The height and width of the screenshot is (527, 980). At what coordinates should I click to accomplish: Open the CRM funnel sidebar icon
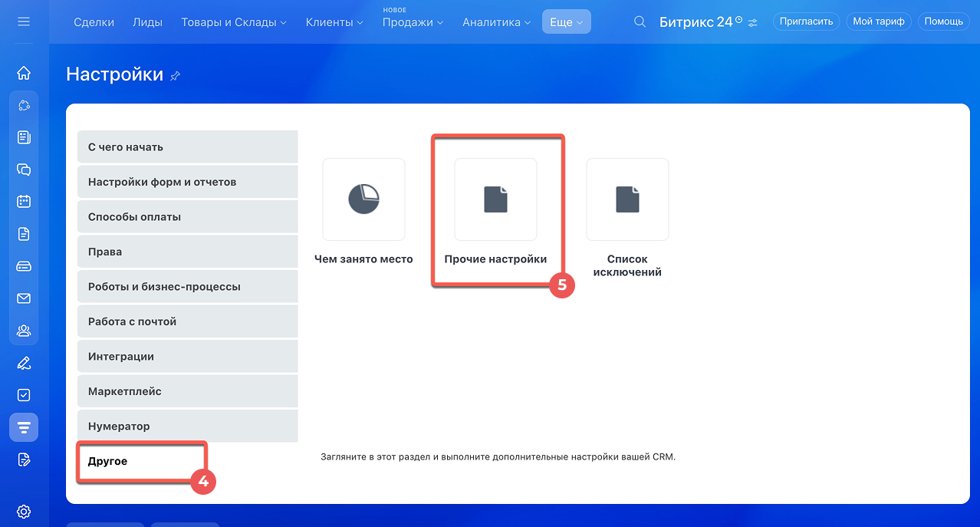coord(24,427)
